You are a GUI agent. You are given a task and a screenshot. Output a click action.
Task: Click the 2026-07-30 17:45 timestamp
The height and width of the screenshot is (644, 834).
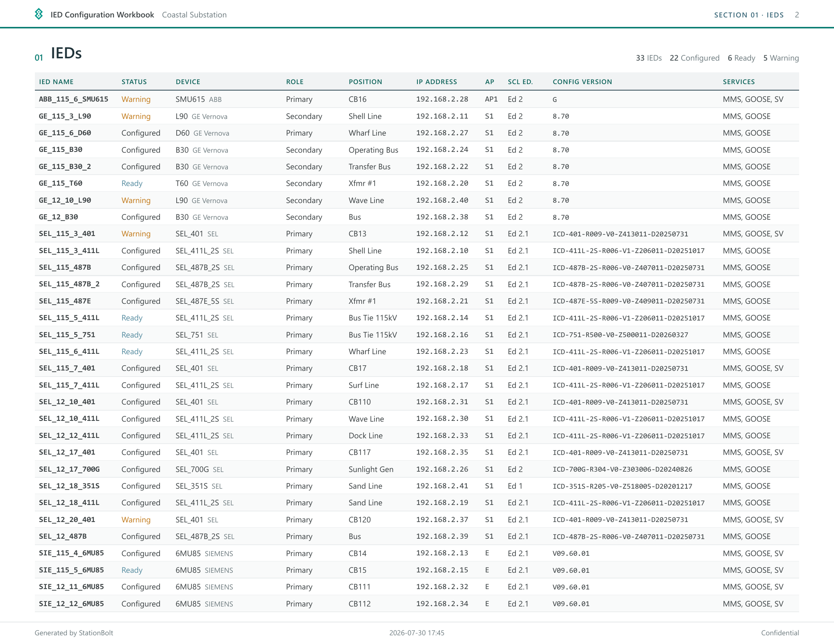(417, 633)
